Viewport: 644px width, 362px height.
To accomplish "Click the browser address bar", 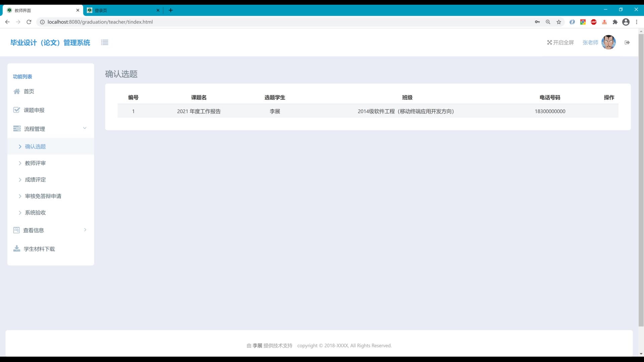I will (268, 22).
